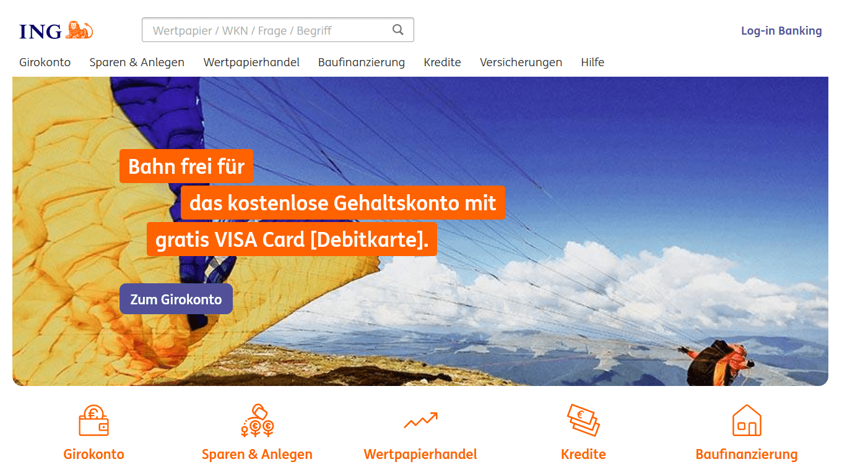Open the Girokonto navigation menu
Image resolution: width=868 pixels, height=467 pixels.
pos(45,62)
